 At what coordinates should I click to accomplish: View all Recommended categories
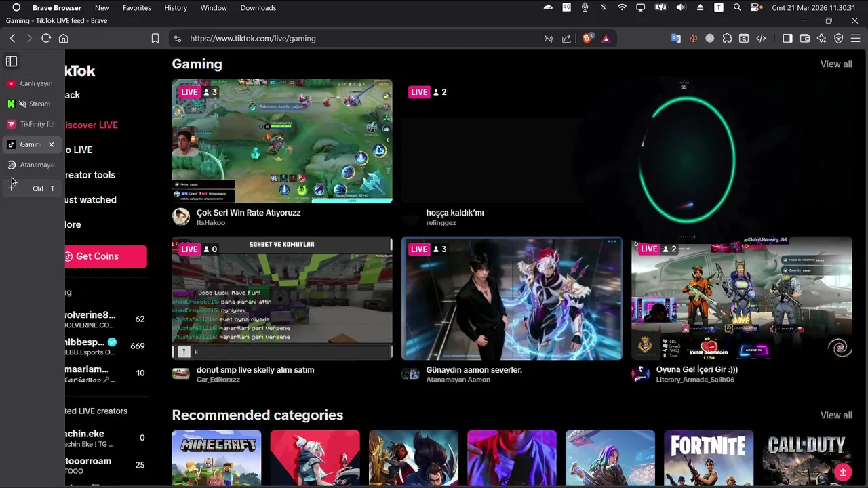[836, 415]
